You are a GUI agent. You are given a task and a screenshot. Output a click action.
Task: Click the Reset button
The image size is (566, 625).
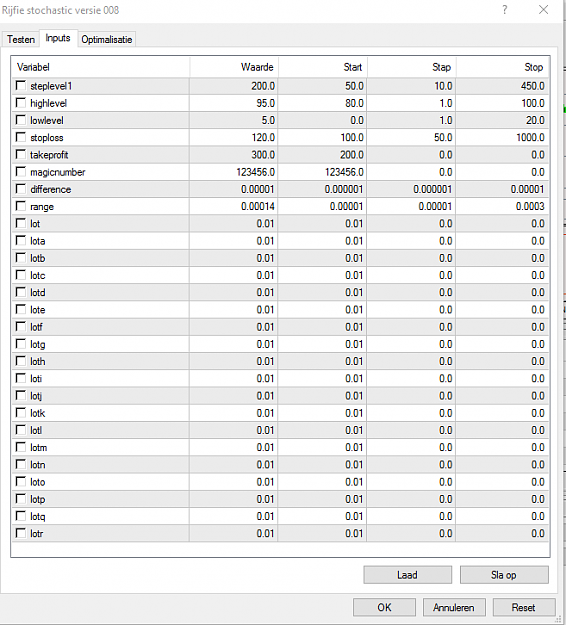524,607
